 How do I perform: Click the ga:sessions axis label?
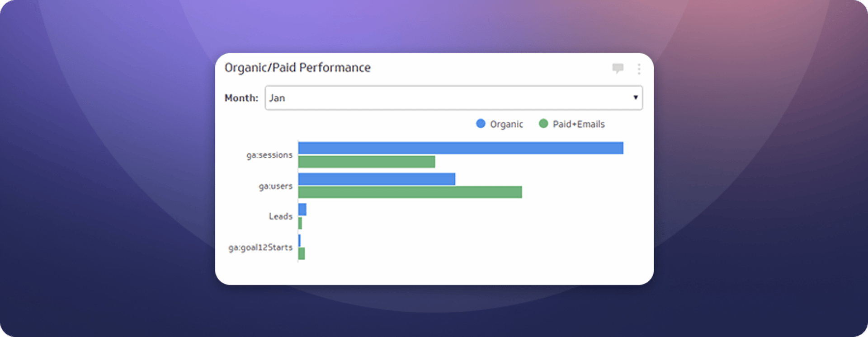coord(269,155)
